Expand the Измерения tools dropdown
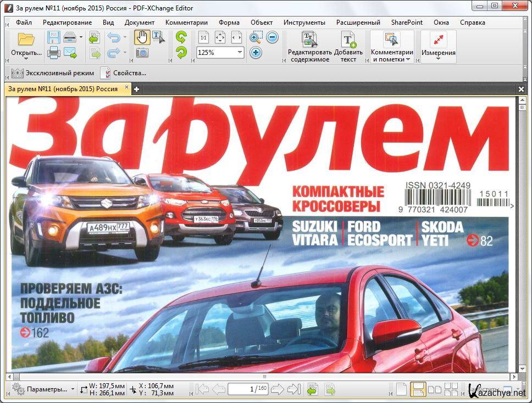This screenshot has width=532, height=403. coord(438,59)
